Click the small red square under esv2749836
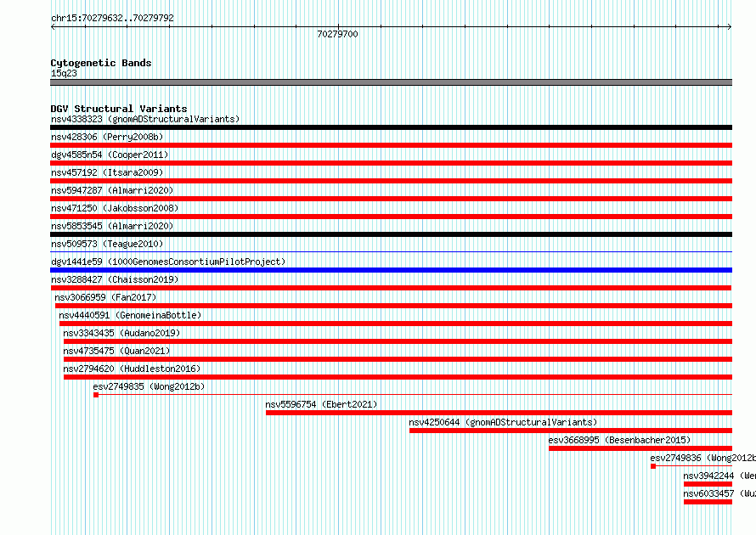Screen dimensions: 756x535 [653, 466]
